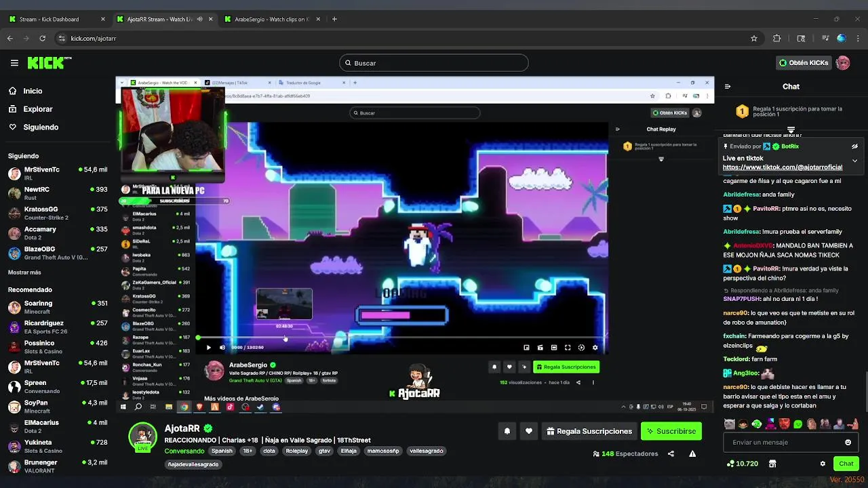The width and height of the screenshot is (868, 488).
Task: Click Regala Suscripciones button below stream
Action: click(x=589, y=431)
